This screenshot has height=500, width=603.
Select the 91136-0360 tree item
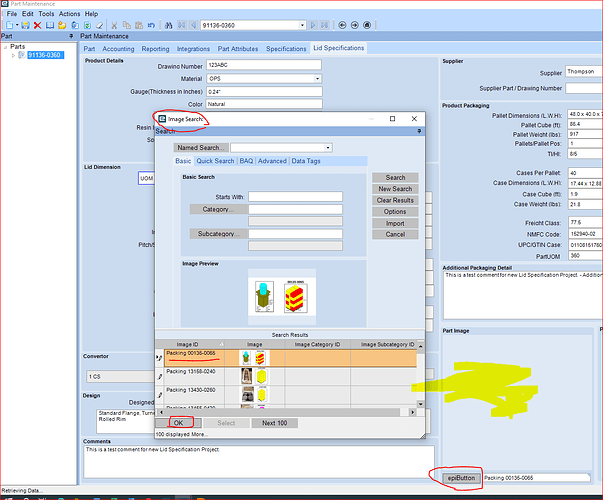(45, 55)
